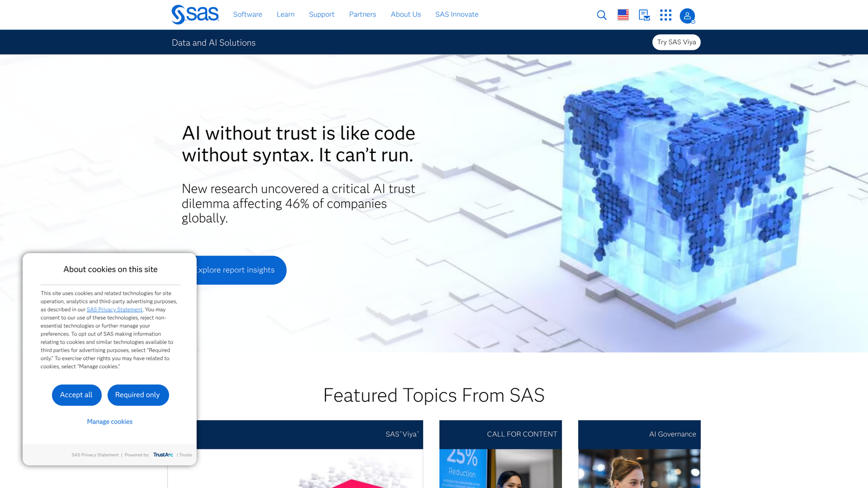Open the AI Governance card header
This screenshot has height=488, width=868.
[x=640, y=434]
